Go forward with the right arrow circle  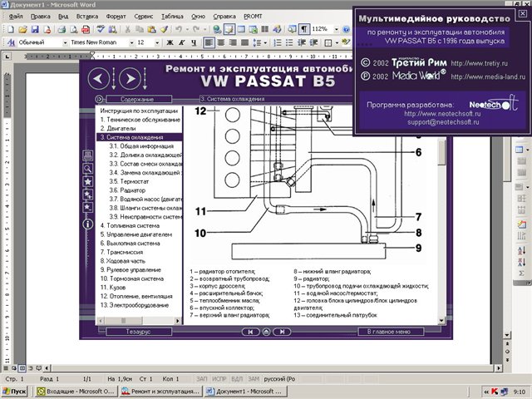(x=130, y=78)
